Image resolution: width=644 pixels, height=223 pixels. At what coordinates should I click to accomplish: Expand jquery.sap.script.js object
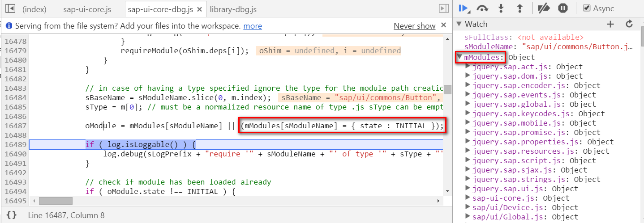[x=468, y=160]
